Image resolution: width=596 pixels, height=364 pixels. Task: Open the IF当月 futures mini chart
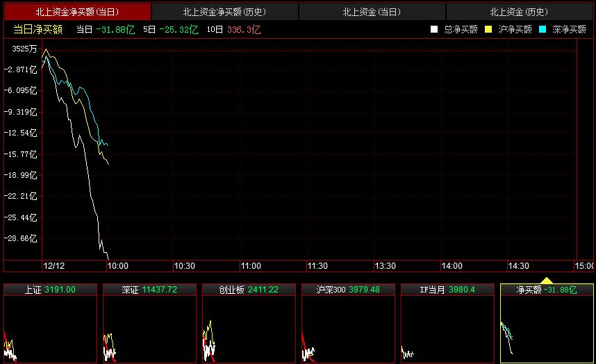point(447,323)
